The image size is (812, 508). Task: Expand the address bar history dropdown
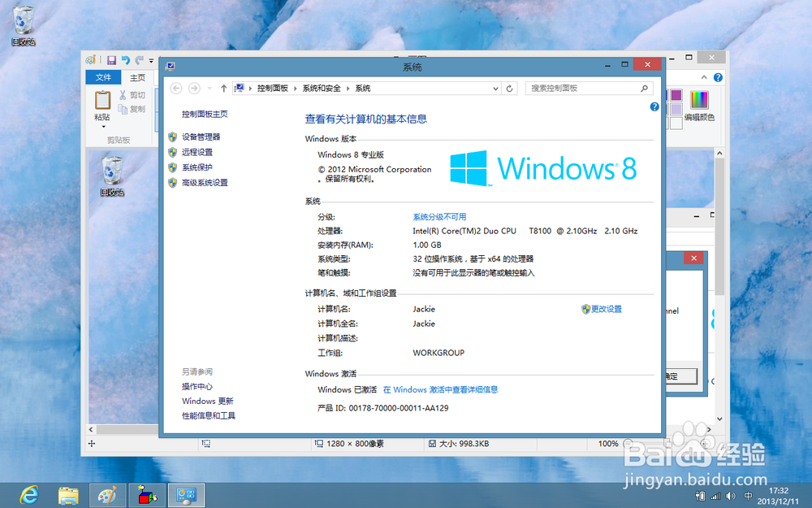pyautogui.click(x=495, y=89)
